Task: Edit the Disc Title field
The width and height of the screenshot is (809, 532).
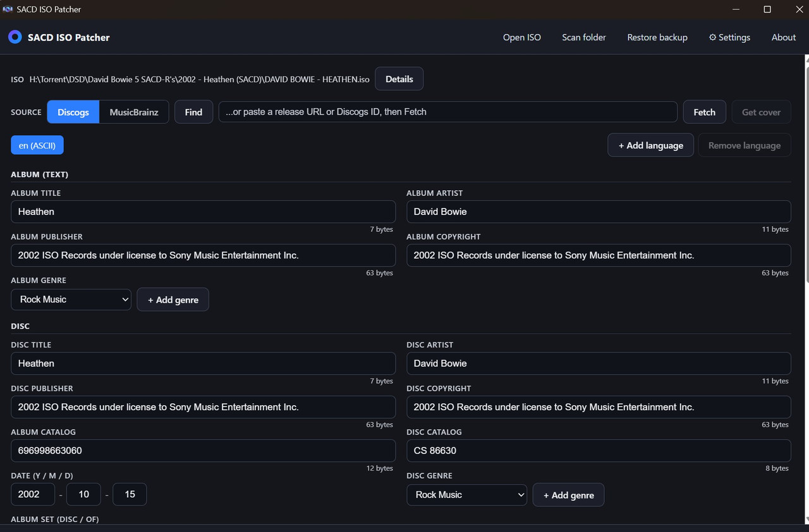Action: point(204,363)
